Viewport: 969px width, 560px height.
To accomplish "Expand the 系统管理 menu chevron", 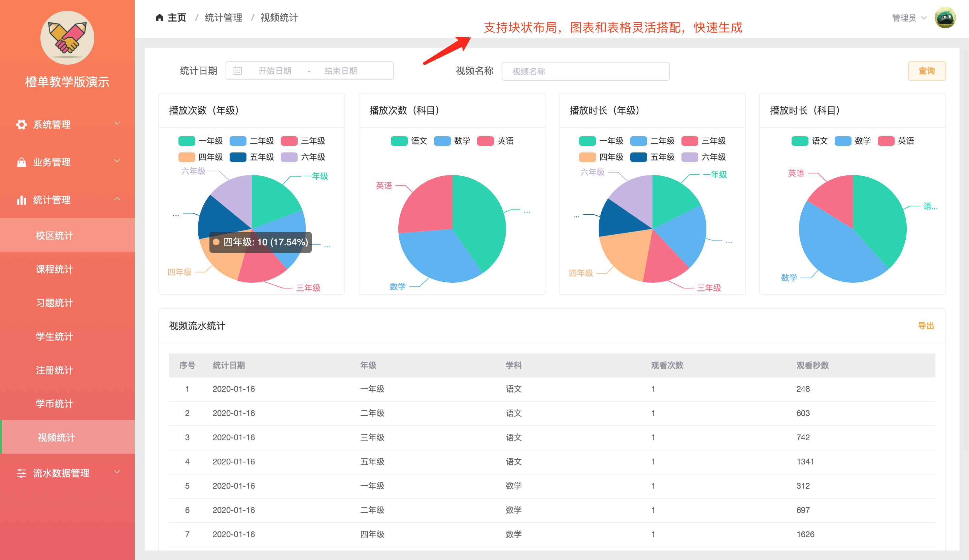I will 117,124.
